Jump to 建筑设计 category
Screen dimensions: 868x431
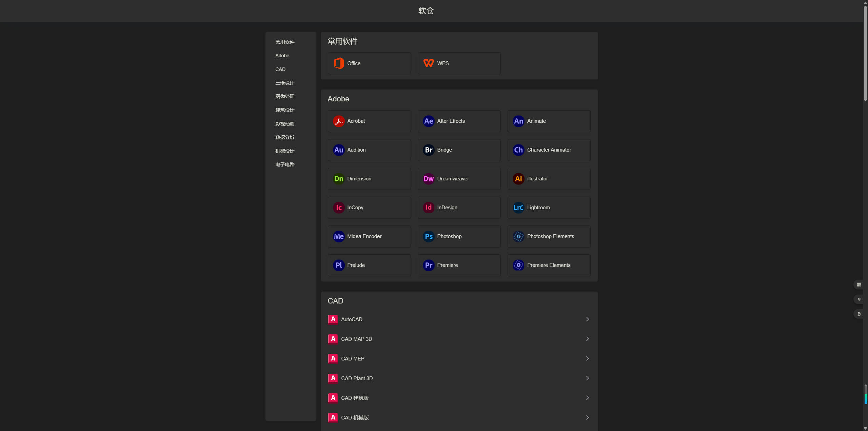285,110
